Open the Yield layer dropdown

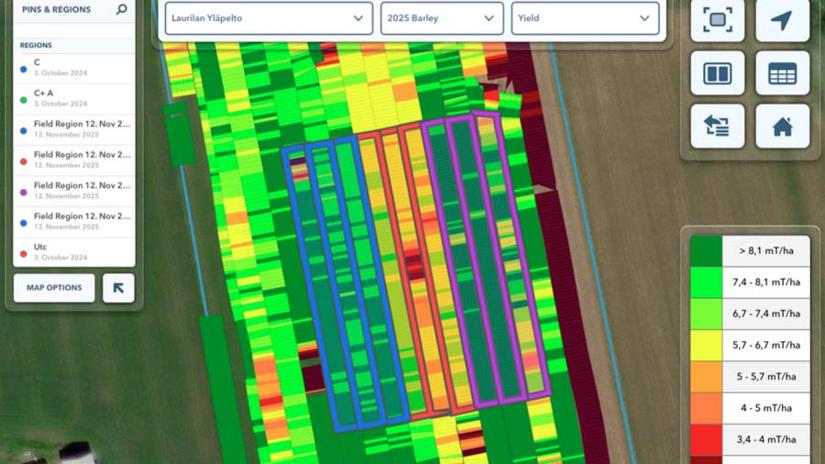coord(584,18)
